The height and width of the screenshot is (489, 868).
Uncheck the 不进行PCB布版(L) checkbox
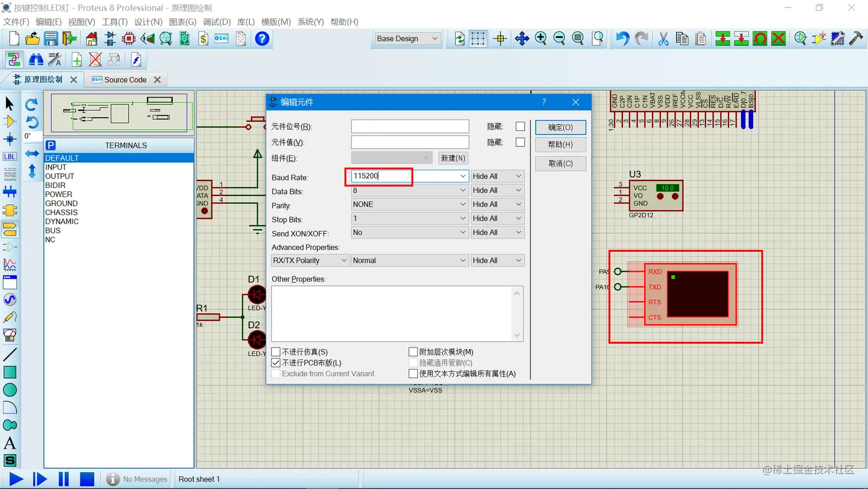[x=276, y=363]
